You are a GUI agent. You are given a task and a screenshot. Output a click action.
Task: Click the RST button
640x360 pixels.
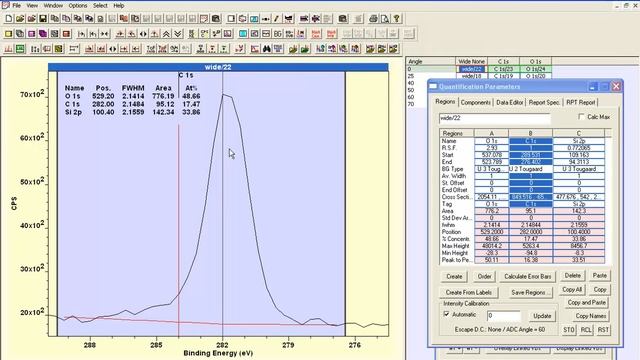[603, 329]
